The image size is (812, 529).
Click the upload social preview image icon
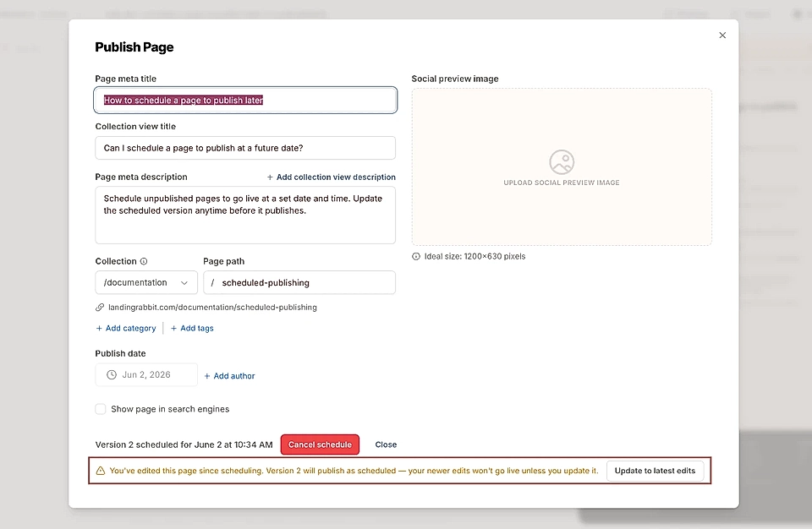[562, 162]
